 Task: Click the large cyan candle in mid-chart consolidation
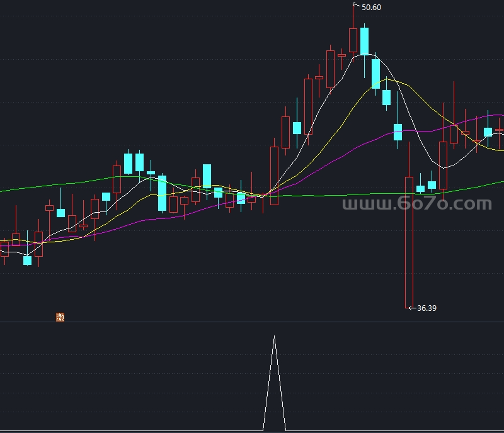point(162,193)
